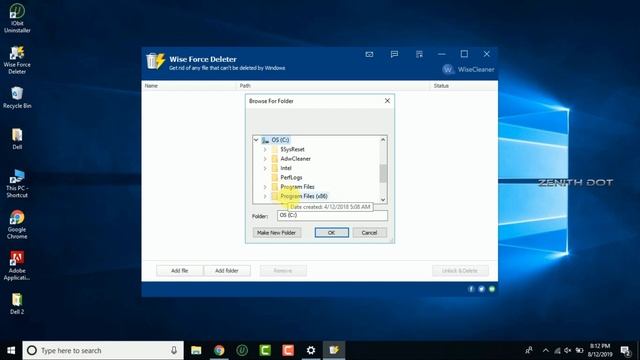Viewport: 640px width, 360px height.
Task: Open the Facebook share icon
Action: (471, 289)
